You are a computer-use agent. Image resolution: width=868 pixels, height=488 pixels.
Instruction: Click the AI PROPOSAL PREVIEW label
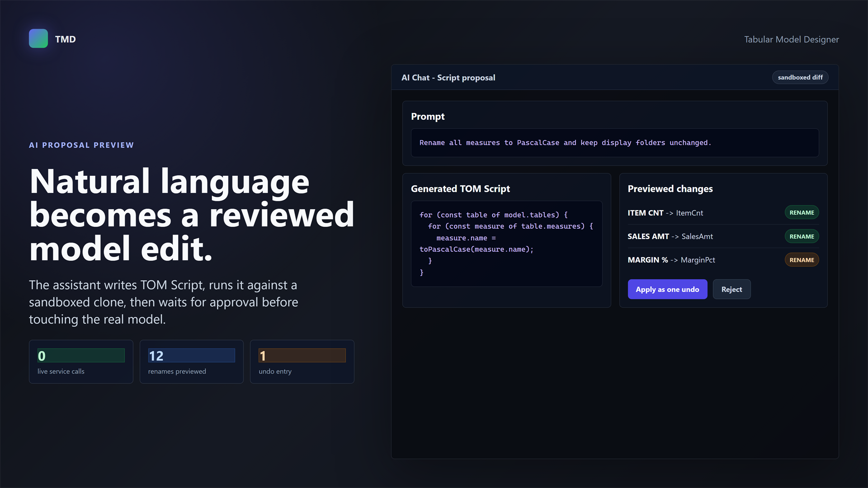[81, 145]
